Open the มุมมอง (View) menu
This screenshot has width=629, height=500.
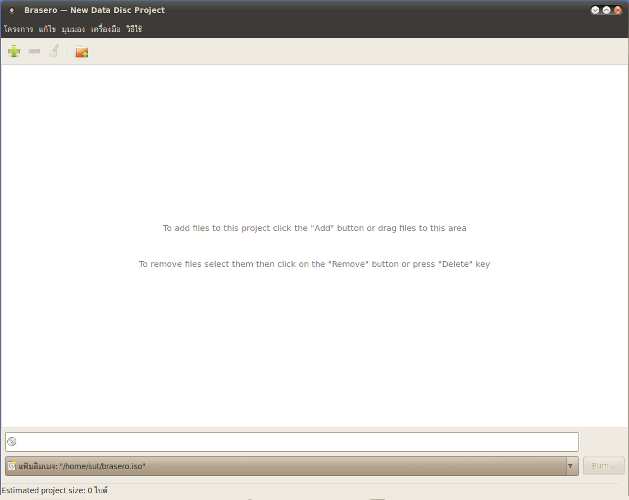point(73,29)
